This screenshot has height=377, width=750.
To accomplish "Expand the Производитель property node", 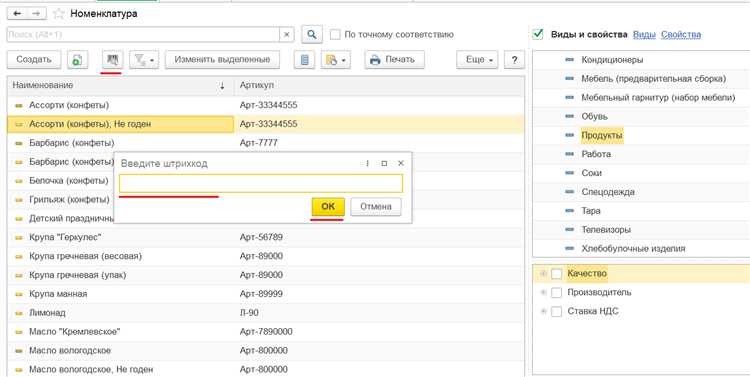I will coord(543,292).
